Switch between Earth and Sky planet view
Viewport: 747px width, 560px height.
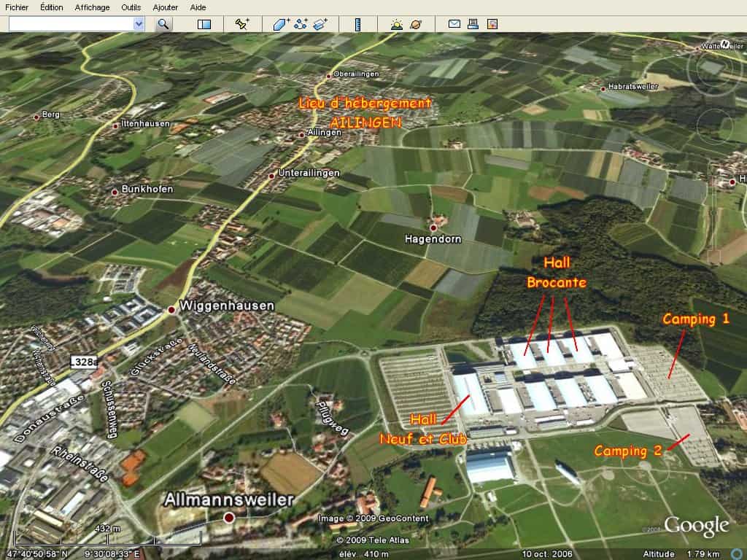tap(416, 24)
